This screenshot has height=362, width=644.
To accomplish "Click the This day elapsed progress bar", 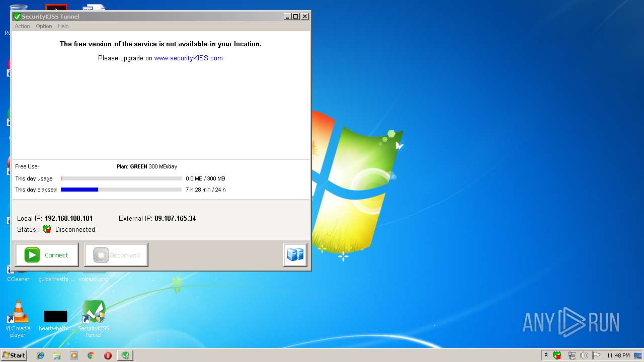I will (x=121, y=190).
